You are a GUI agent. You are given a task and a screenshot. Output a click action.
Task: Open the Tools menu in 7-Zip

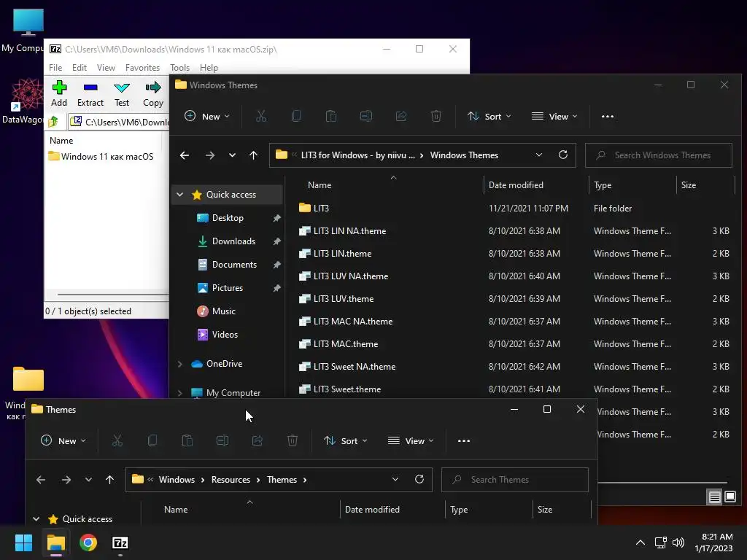(179, 68)
